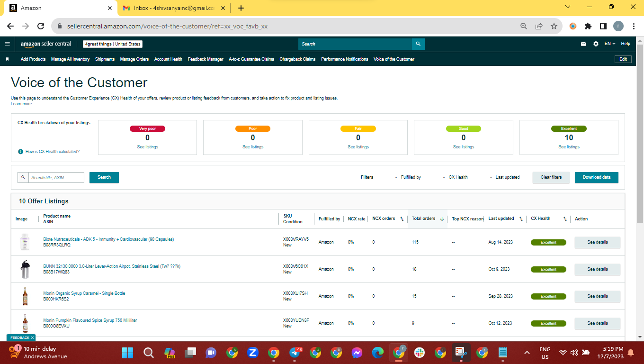Screen dimensions: 644x364
Task: Open Feedback Manager
Action: (x=206, y=59)
